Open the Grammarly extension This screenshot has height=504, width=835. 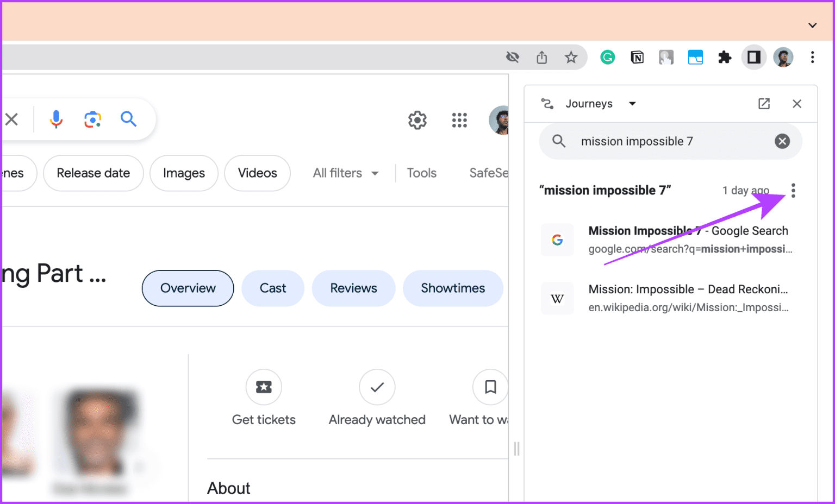click(x=607, y=57)
